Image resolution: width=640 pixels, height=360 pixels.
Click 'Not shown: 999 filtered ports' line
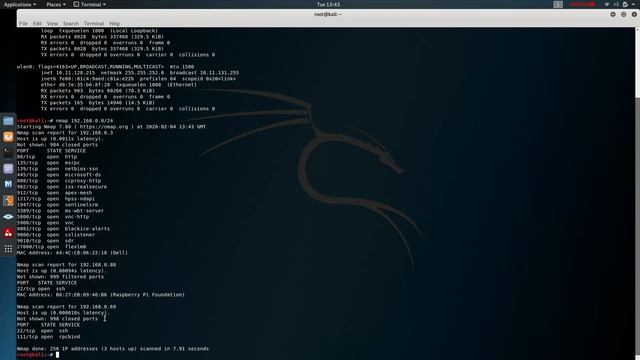point(60,277)
